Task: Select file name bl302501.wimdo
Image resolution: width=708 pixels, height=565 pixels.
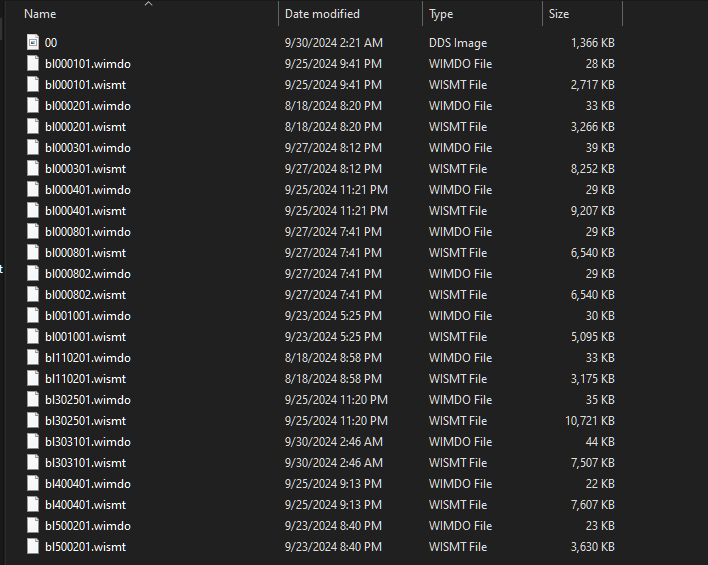Action: point(88,400)
